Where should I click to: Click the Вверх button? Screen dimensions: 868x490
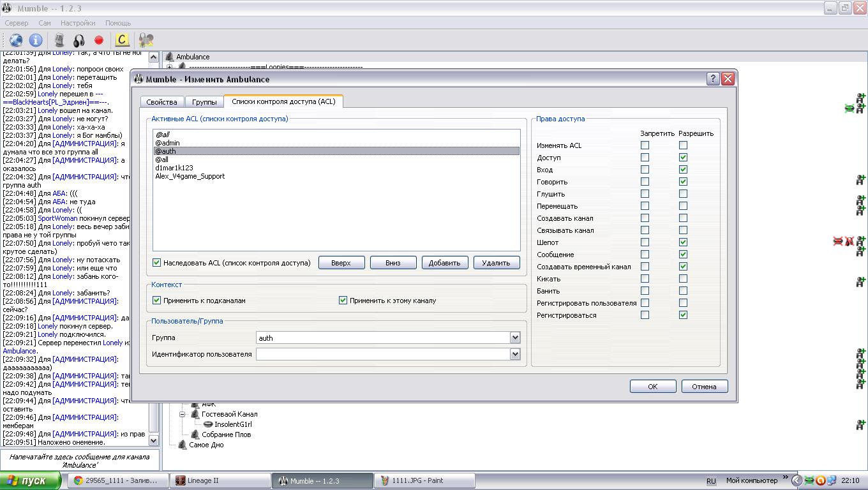point(341,263)
